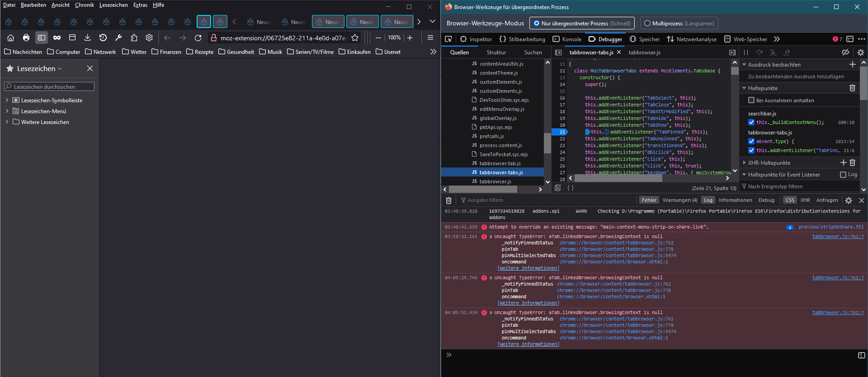Toggle the Warnungen (4) console filter
Image resolution: width=868 pixels, height=377 pixels.
point(679,200)
